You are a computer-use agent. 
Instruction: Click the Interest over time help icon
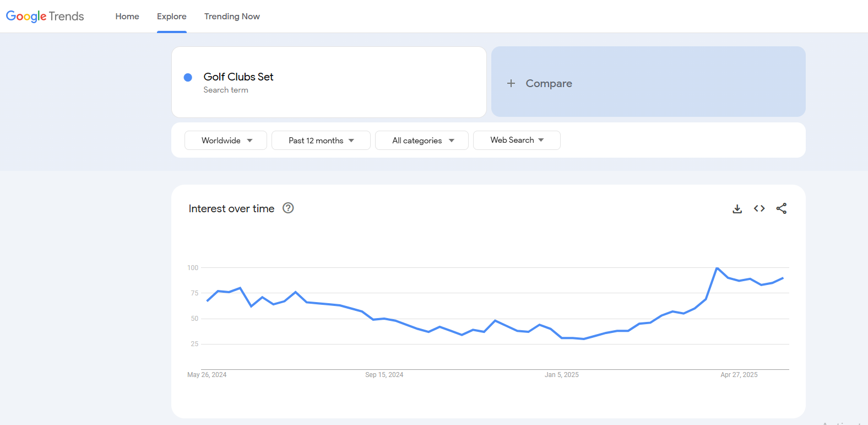(x=288, y=208)
